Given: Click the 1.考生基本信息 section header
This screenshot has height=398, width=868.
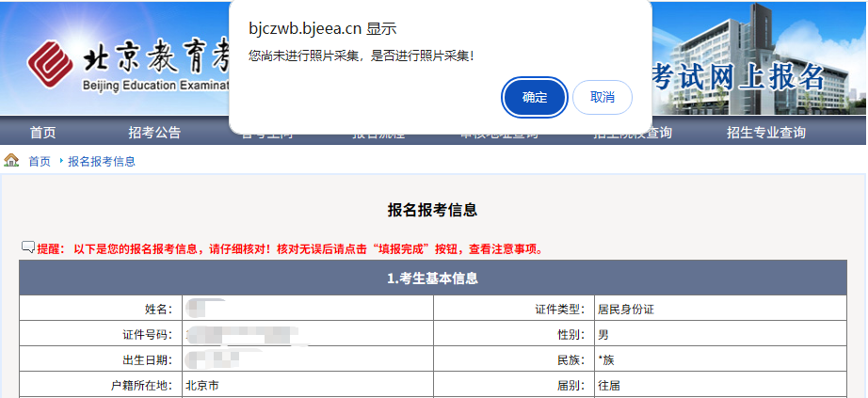Looking at the screenshot, I should coord(433,279).
